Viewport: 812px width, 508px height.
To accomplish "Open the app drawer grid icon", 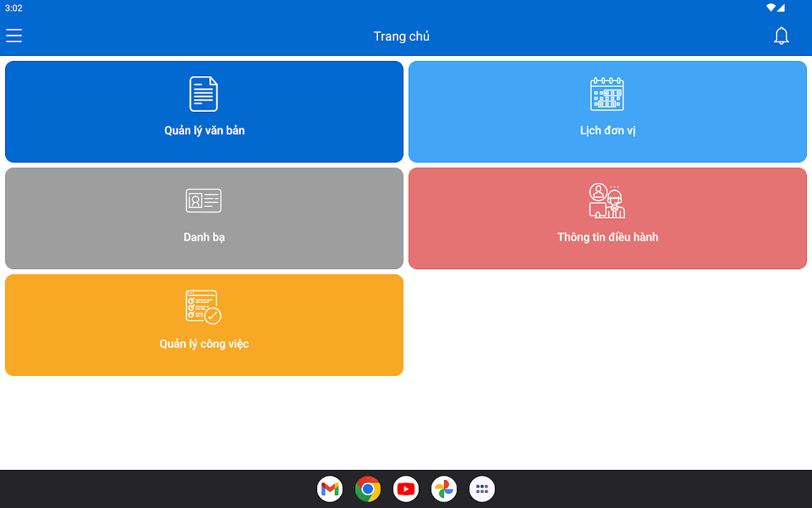I will [482, 489].
